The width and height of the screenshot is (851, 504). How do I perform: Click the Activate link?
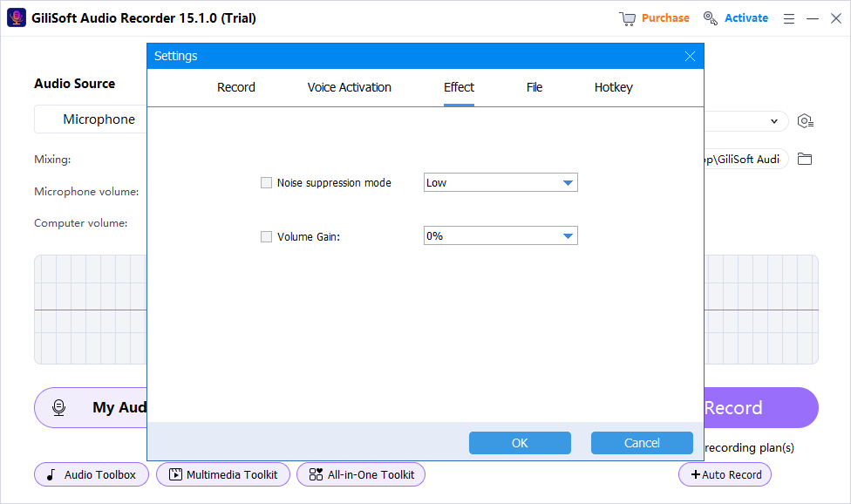pyautogui.click(x=746, y=18)
